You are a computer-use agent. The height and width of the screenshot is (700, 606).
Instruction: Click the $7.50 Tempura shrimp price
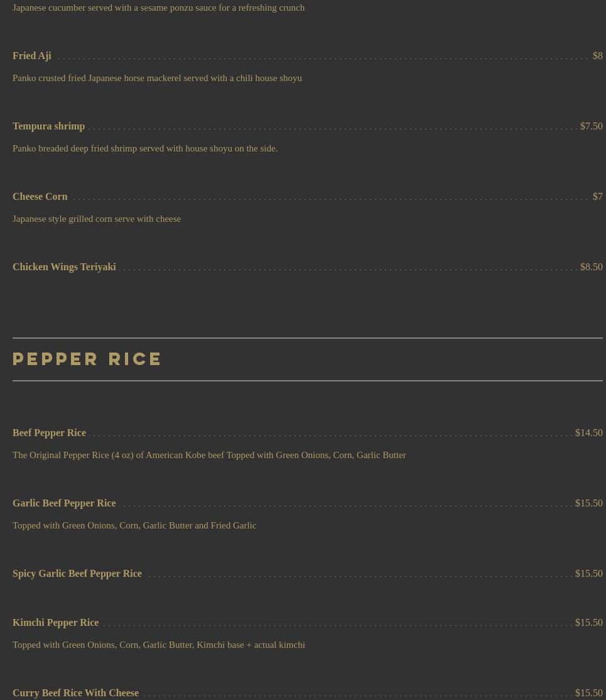pos(591,126)
